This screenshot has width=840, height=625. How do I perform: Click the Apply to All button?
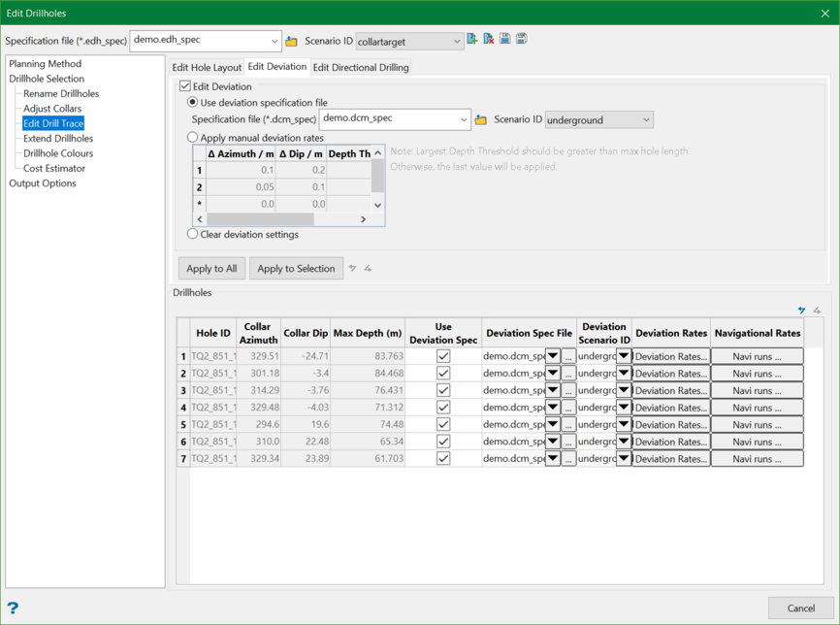[211, 269]
